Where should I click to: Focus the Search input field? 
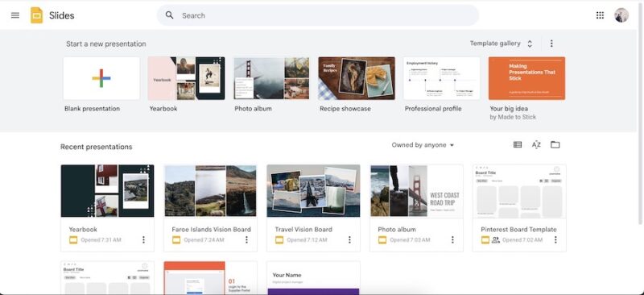[x=317, y=15]
